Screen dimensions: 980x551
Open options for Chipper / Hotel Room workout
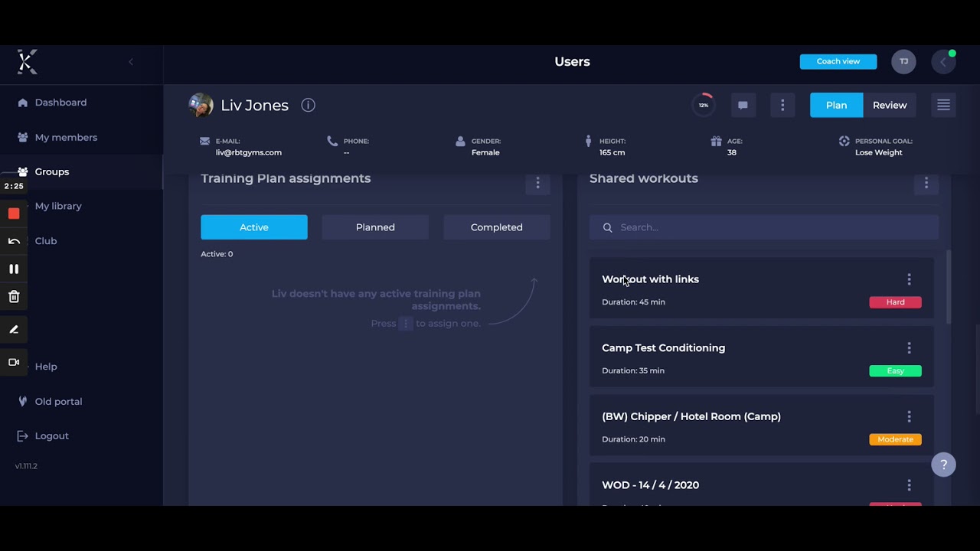coord(910,417)
